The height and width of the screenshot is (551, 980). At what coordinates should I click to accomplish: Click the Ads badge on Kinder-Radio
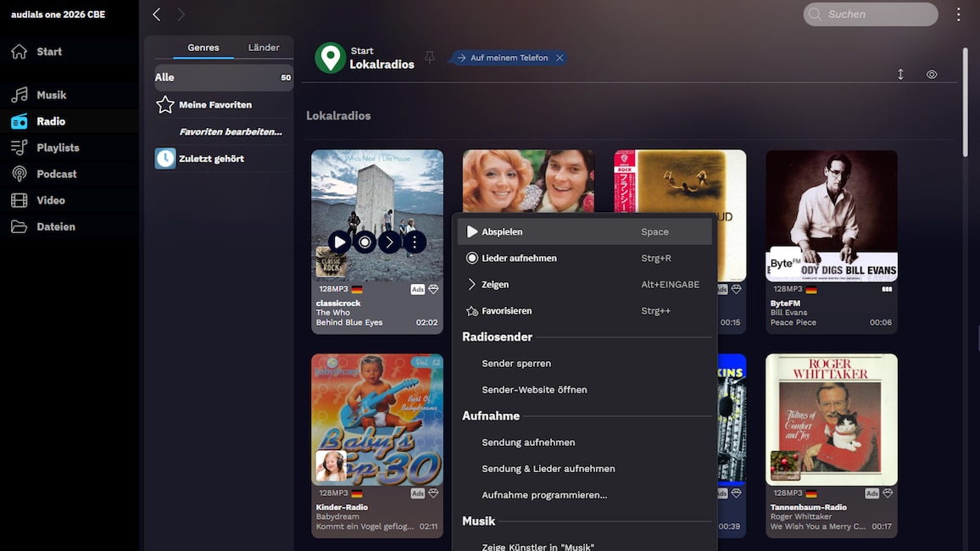tap(417, 493)
